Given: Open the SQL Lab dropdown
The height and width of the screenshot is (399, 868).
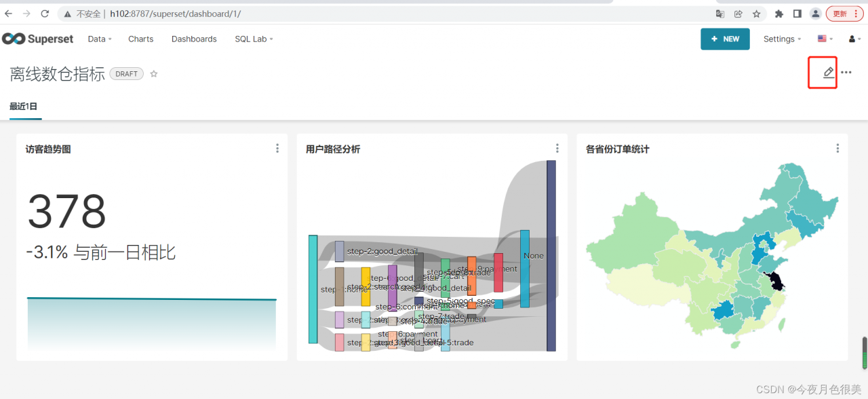Looking at the screenshot, I should [x=252, y=39].
